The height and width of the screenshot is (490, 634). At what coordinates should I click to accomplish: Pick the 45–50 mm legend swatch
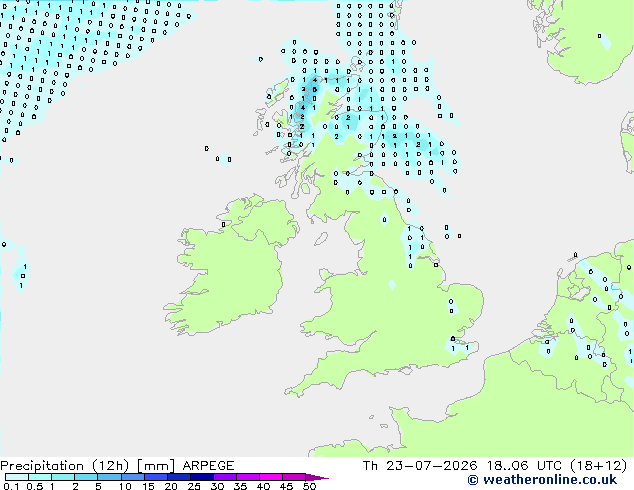[294, 477]
